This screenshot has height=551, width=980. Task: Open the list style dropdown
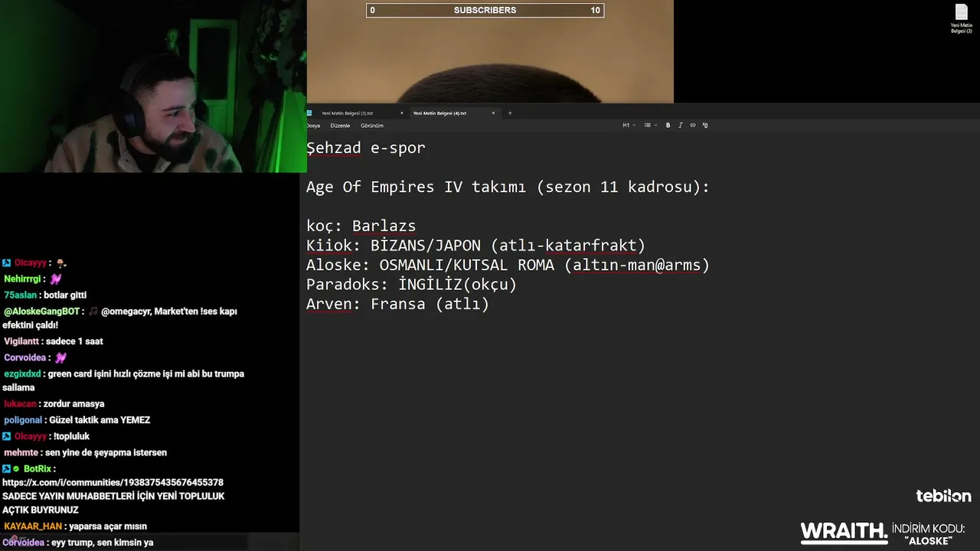(x=650, y=126)
